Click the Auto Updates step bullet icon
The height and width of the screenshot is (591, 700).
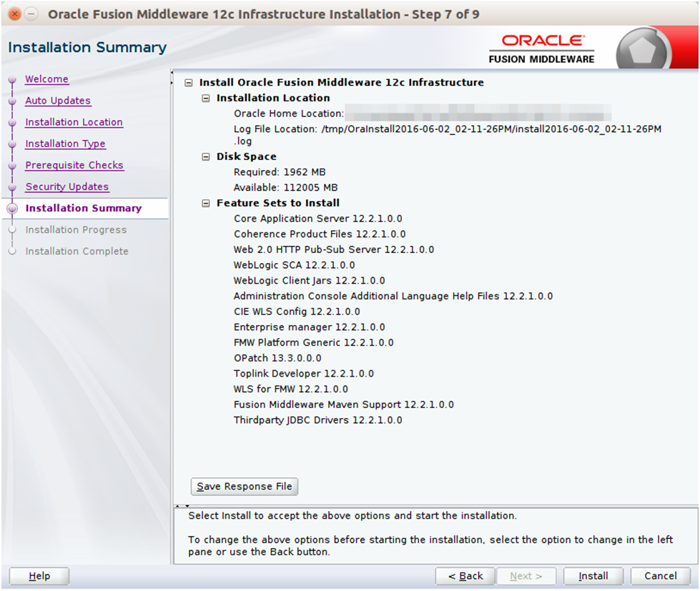(12, 101)
